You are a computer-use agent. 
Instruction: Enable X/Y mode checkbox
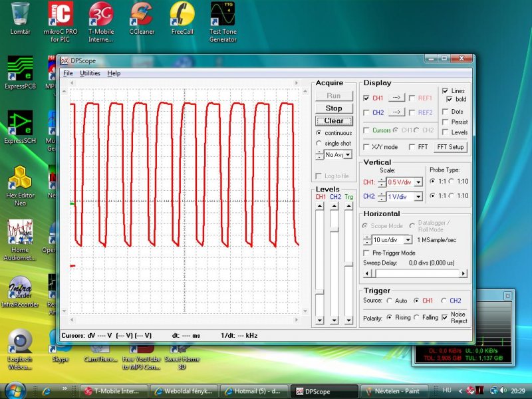click(x=366, y=147)
